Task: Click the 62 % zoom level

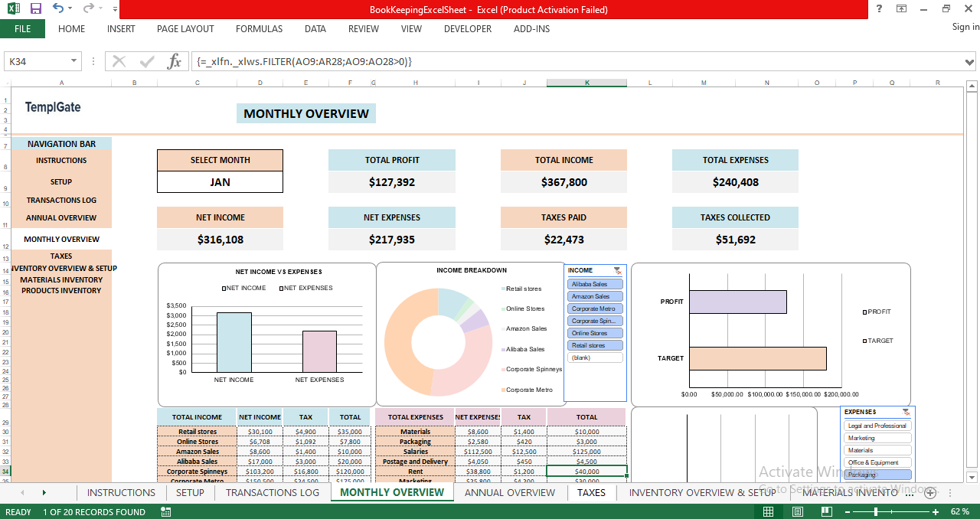Action: click(x=959, y=511)
